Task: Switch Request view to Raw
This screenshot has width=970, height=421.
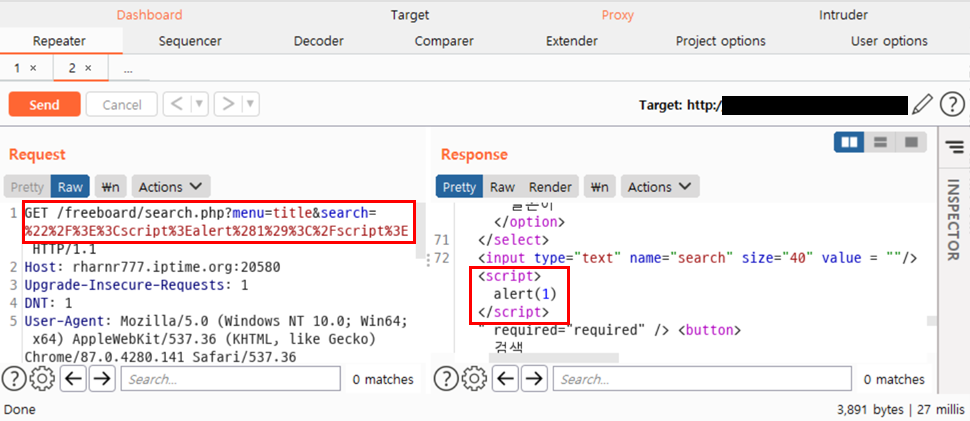Action: click(x=71, y=187)
